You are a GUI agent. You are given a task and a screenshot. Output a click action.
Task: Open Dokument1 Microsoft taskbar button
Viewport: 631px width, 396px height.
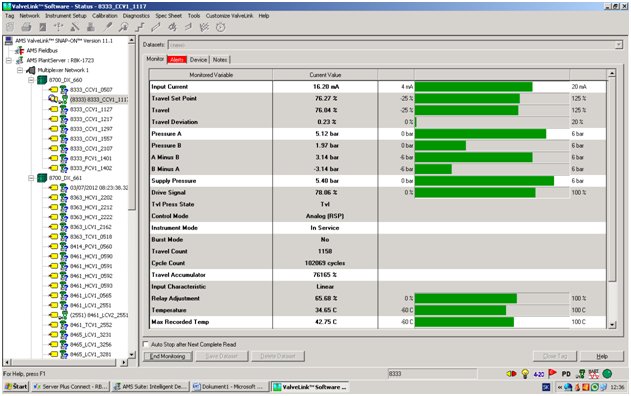click(230, 387)
